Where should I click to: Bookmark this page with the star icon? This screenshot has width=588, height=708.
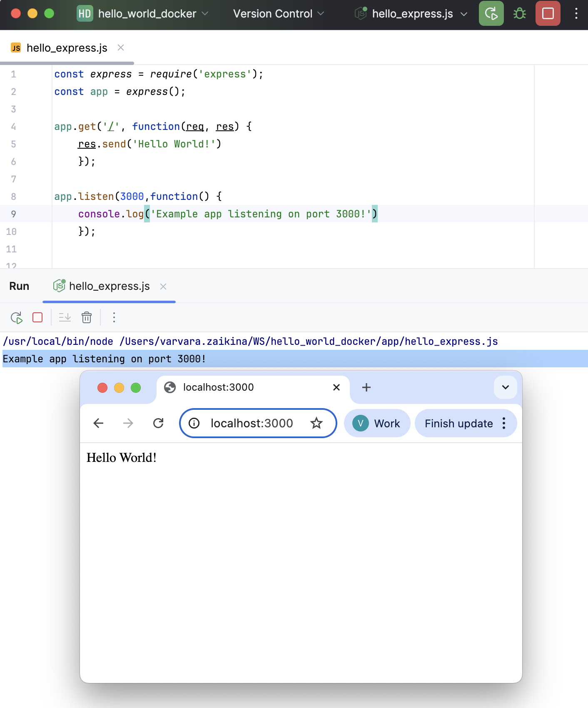click(316, 424)
